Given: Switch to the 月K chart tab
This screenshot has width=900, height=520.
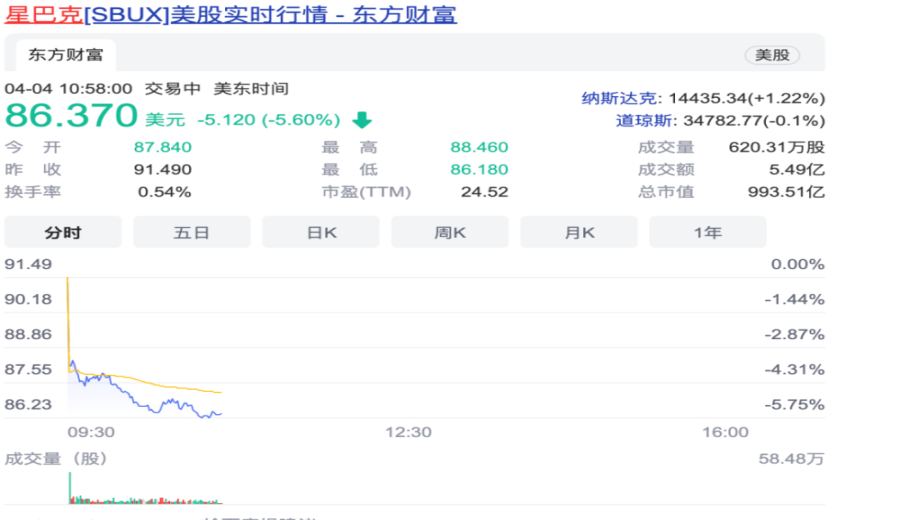Looking at the screenshot, I should [579, 232].
